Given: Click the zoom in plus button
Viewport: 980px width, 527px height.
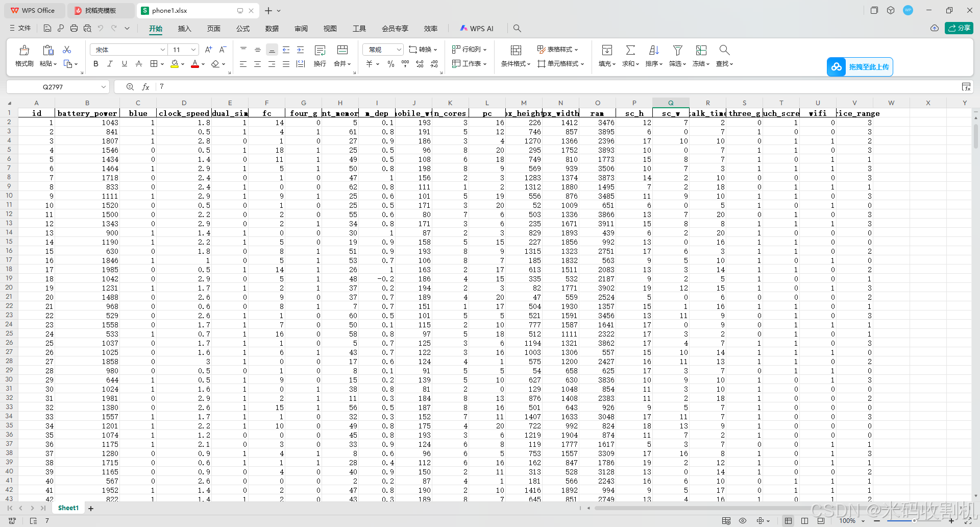Looking at the screenshot, I should (x=951, y=521).
